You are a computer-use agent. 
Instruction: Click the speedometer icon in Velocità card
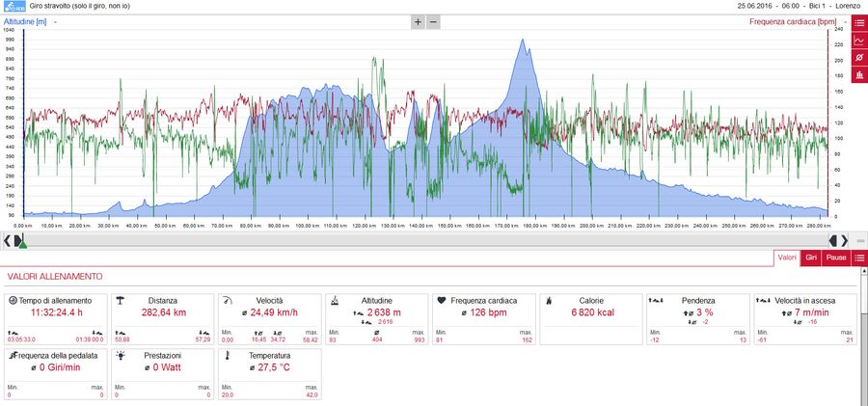(x=227, y=300)
